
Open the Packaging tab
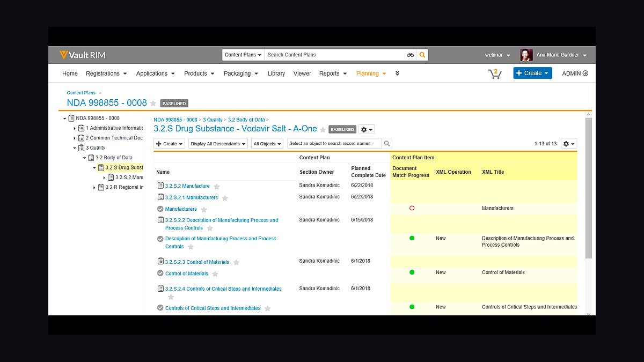click(241, 73)
